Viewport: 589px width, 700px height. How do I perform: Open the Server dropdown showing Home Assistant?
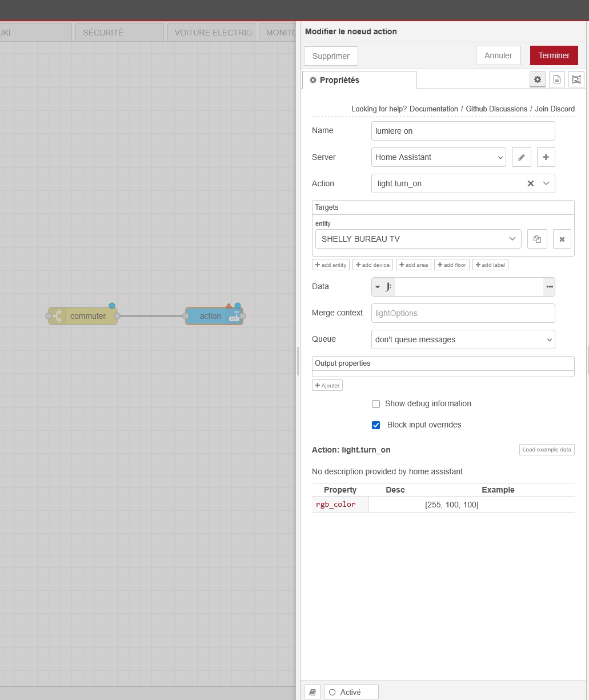tap(439, 157)
